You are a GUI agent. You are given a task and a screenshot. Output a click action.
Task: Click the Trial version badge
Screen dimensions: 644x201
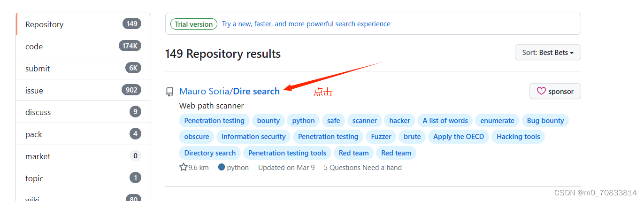(194, 24)
